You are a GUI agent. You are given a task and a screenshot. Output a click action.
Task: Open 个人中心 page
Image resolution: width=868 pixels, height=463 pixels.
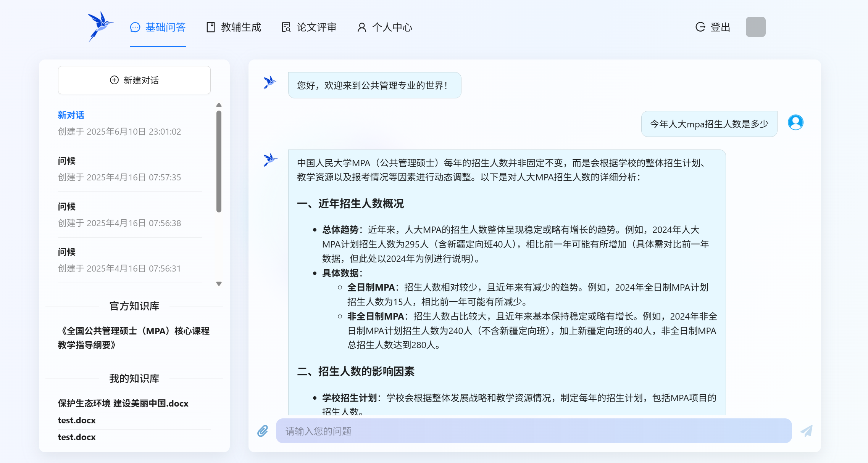pos(385,27)
